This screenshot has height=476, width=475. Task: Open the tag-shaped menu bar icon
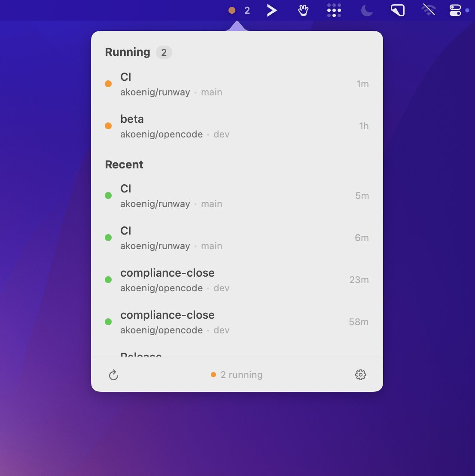[x=398, y=11]
